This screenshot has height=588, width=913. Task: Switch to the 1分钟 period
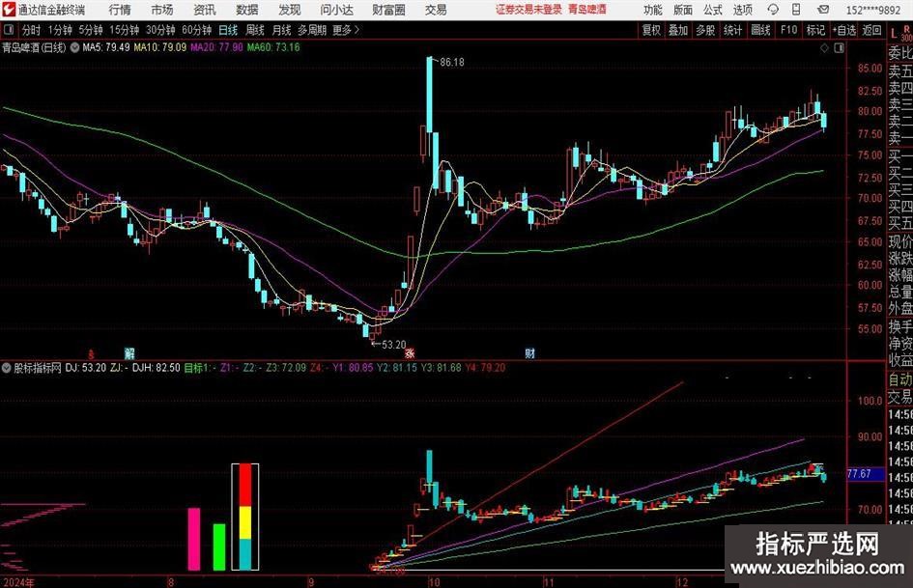coord(60,30)
